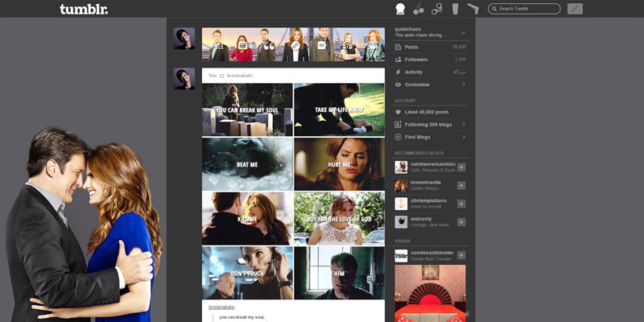Expand the Find Blogs chevron
The height and width of the screenshot is (322, 644).
pos(464,137)
